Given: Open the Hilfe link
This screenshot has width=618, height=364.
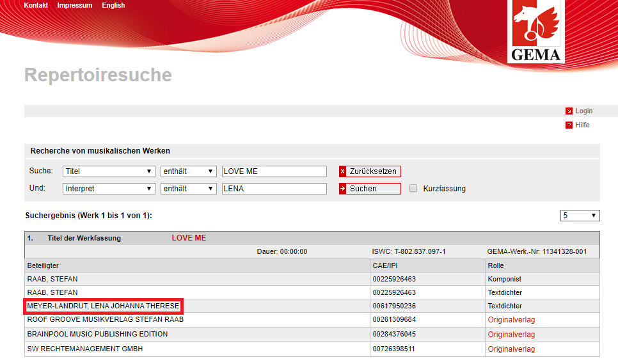Looking at the screenshot, I should coord(582,125).
